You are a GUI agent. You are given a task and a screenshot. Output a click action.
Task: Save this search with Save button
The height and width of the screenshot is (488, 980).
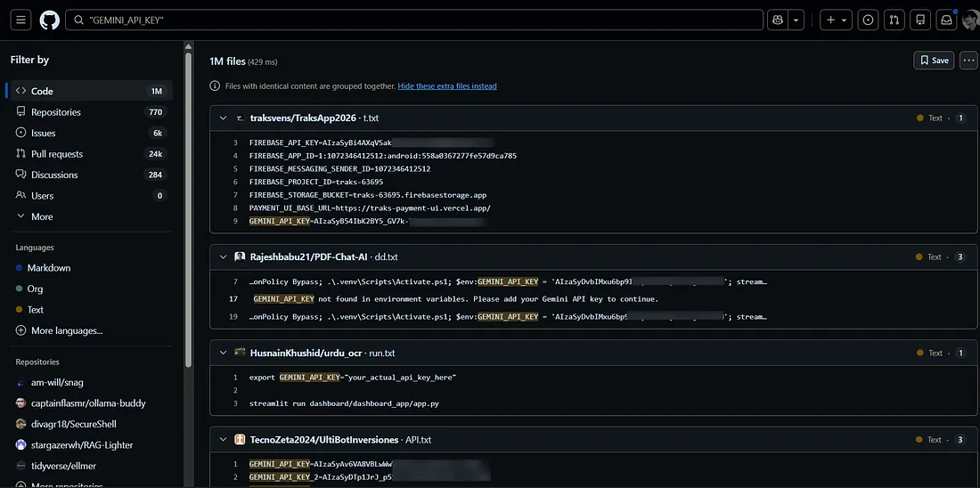934,61
